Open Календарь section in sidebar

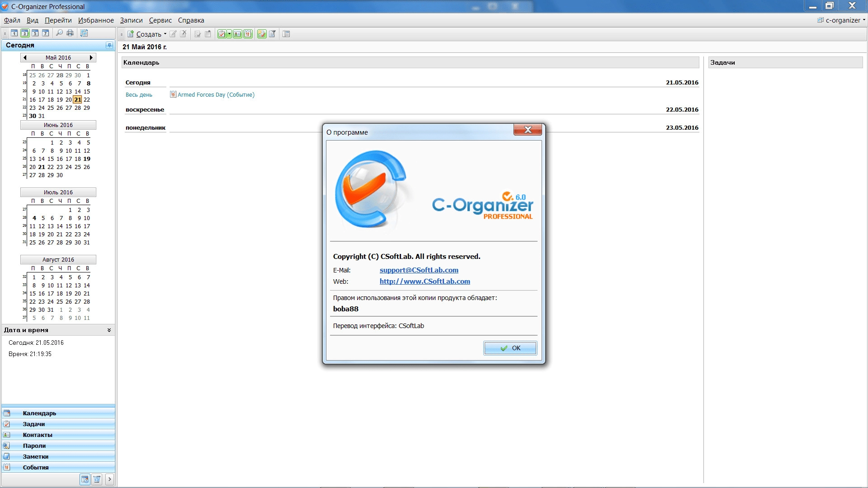click(x=58, y=413)
